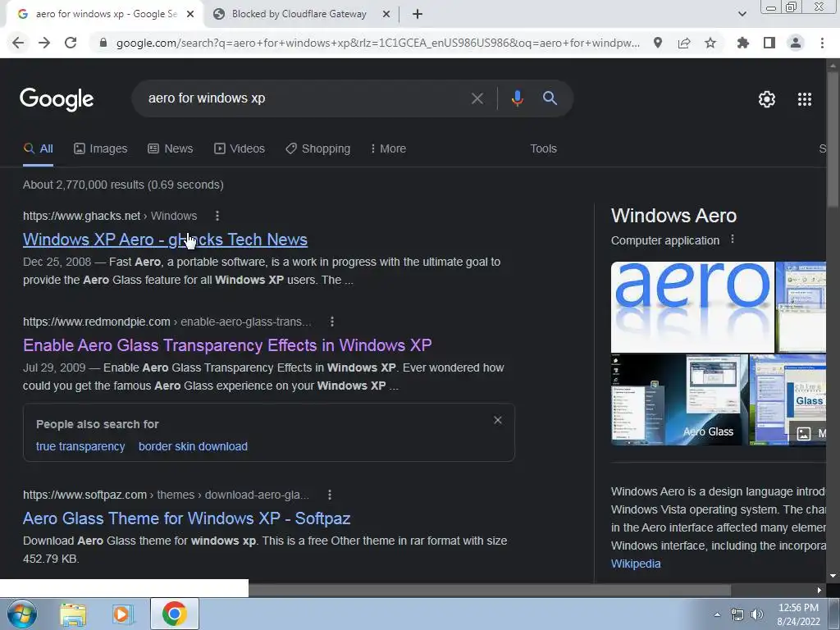Open the Google apps grid
The image size is (840, 630).
point(805,99)
